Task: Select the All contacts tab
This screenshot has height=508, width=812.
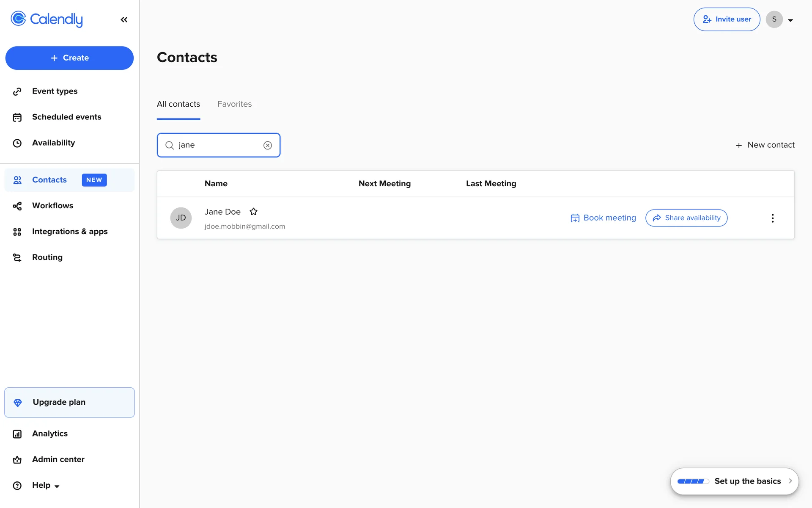Action: click(x=178, y=104)
